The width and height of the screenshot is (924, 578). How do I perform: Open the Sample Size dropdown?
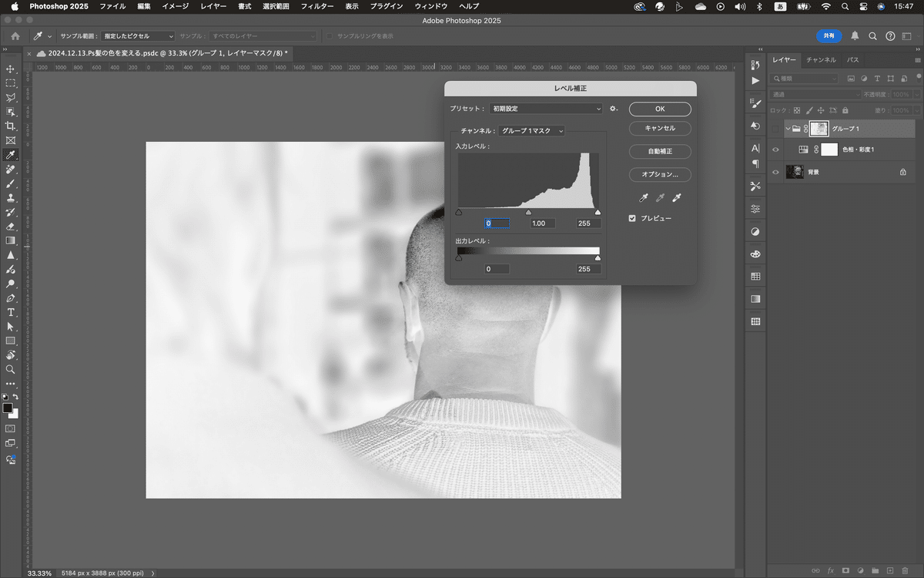click(x=138, y=36)
